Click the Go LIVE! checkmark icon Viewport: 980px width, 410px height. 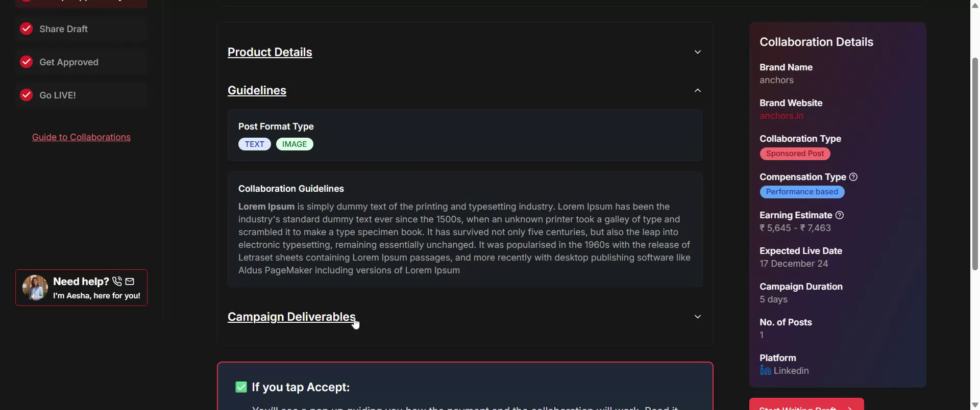tap(26, 95)
